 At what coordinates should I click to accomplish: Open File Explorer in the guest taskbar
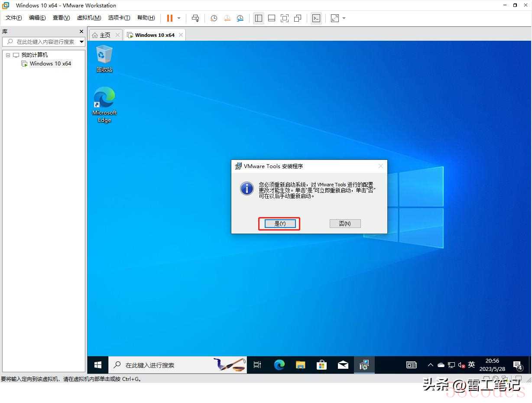pos(301,365)
